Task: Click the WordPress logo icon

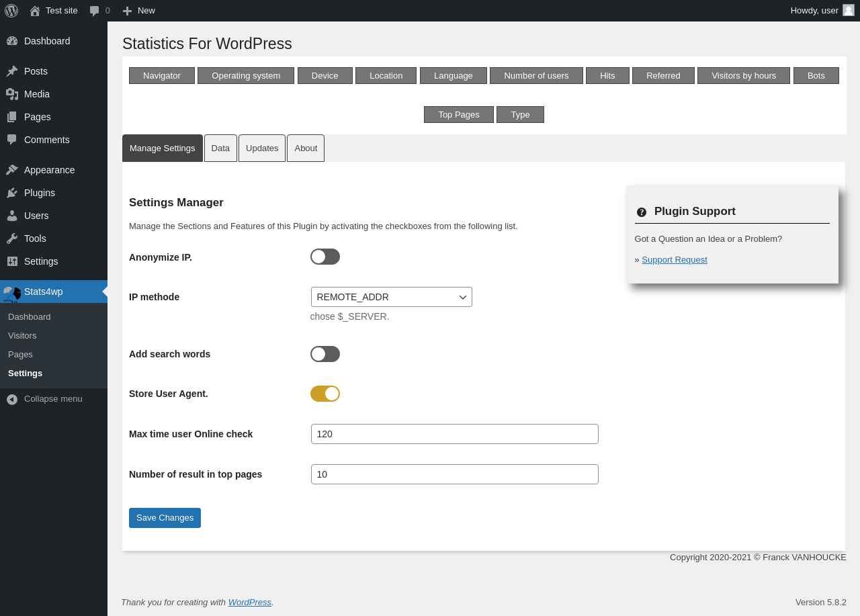Action: pos(11,11)
